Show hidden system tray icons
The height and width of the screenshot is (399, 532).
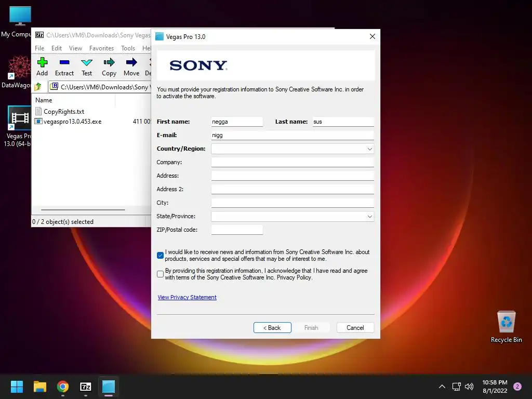tap(442, 387)
